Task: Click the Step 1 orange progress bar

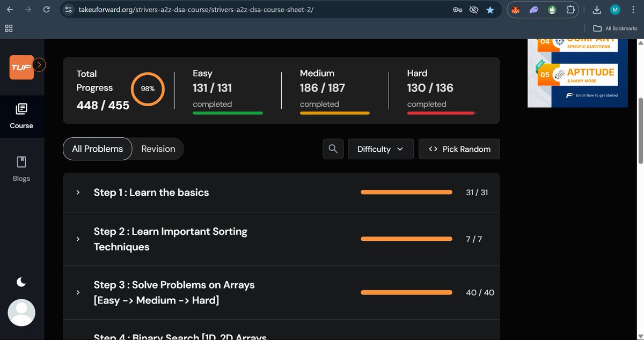Action: pos(406,192)
